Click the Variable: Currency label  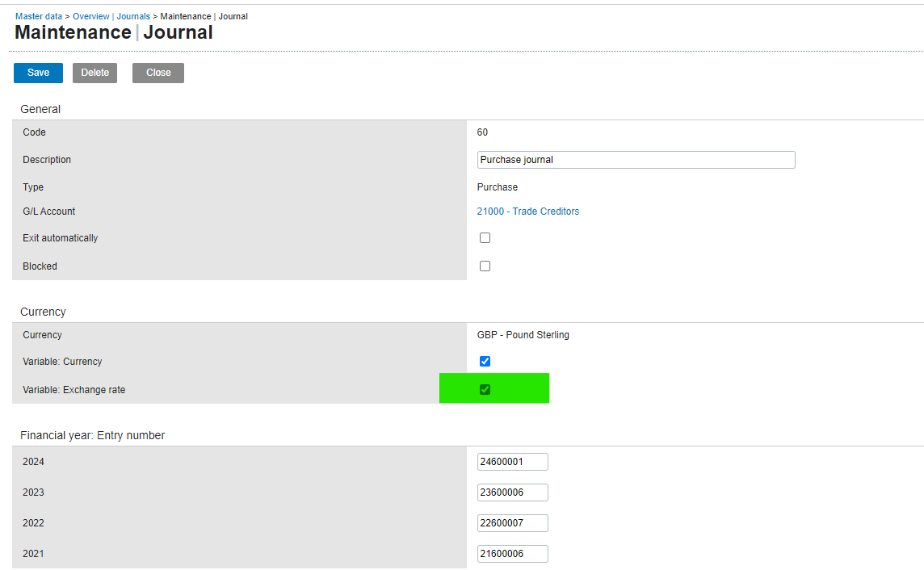click(x=62, y=362)
